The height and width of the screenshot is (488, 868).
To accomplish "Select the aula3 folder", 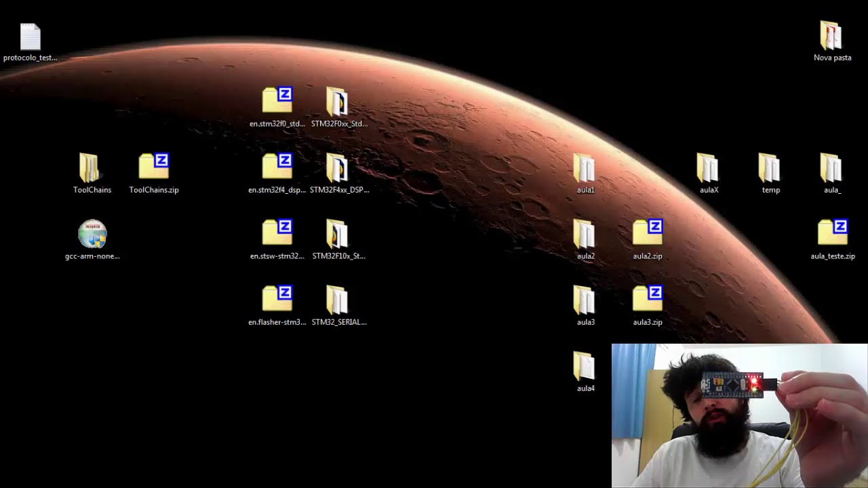I will (x=584, y=300).
